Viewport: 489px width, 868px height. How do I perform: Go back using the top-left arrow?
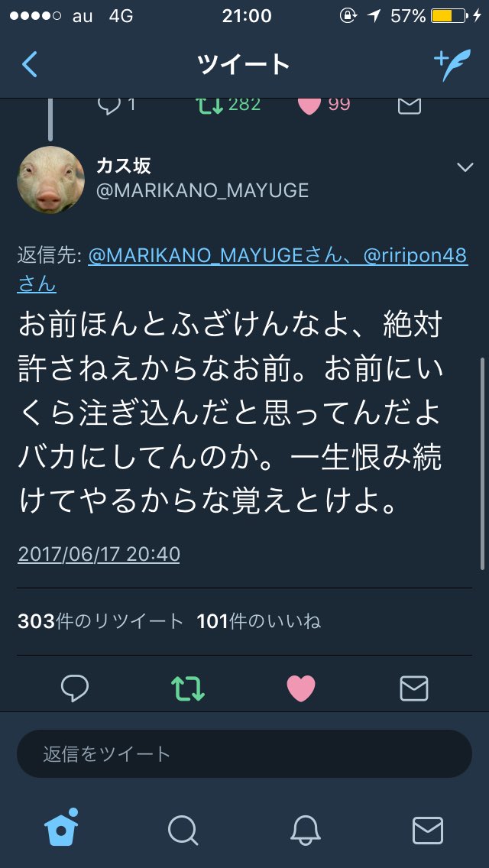29,65
